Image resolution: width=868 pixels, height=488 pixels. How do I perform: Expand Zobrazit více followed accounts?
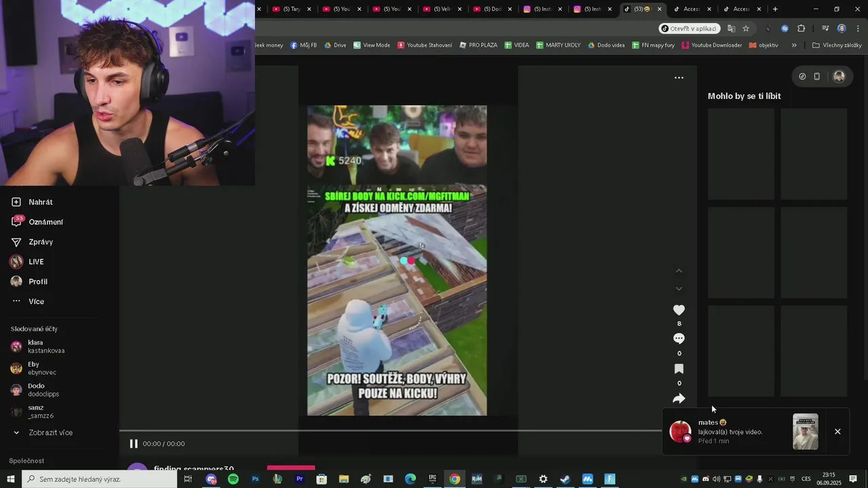tap(42, 432)
